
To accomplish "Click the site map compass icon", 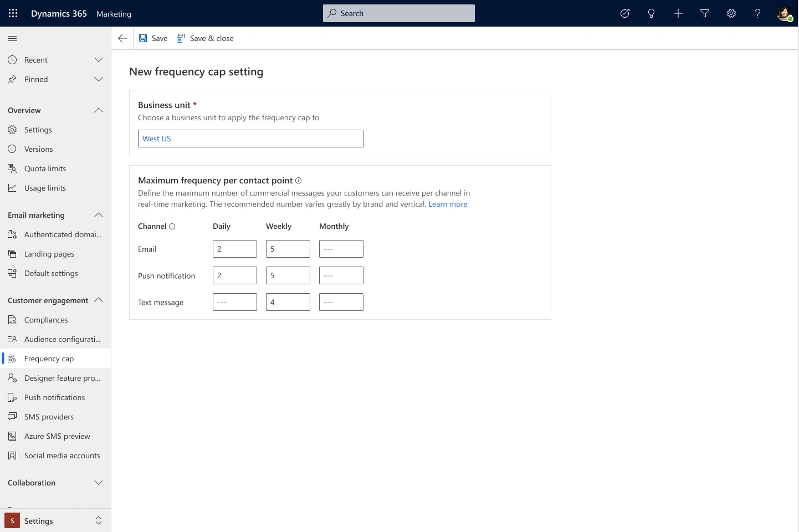I will 625,13.
